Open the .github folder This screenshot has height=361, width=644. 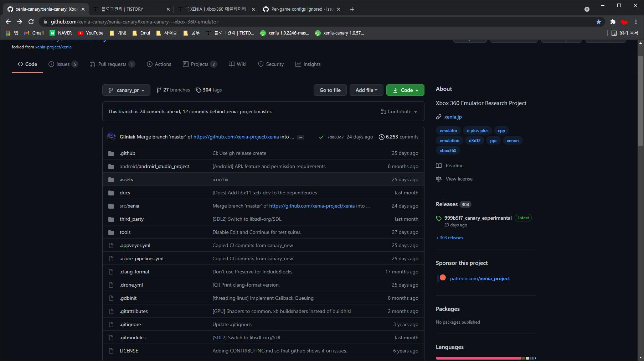pos(127,153)
